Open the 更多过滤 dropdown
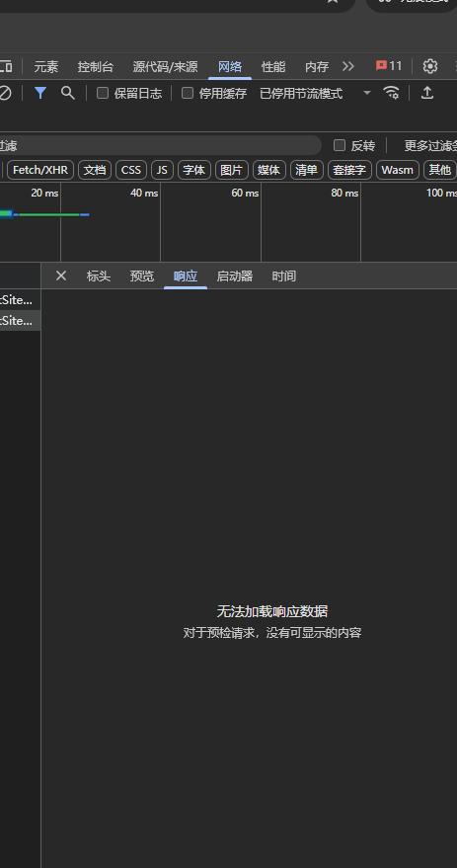The height and width of the screenshot is (868, 457). (x=430, y=145)
